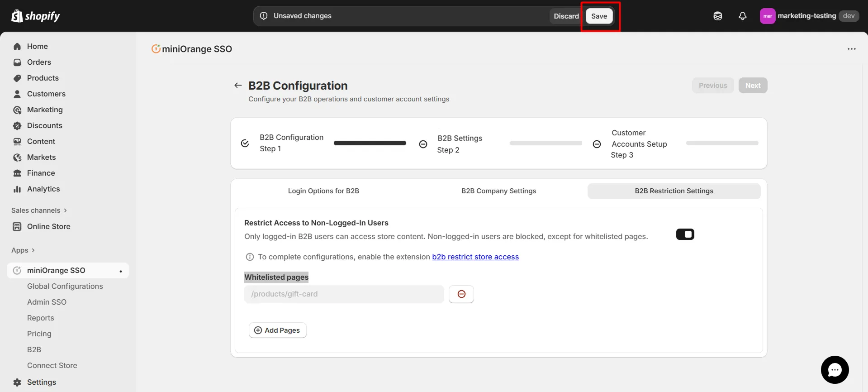Select B2B Restriction Settings tab
Image resolution: width=868 pixels, height=392 pixels.
point(674,191)
